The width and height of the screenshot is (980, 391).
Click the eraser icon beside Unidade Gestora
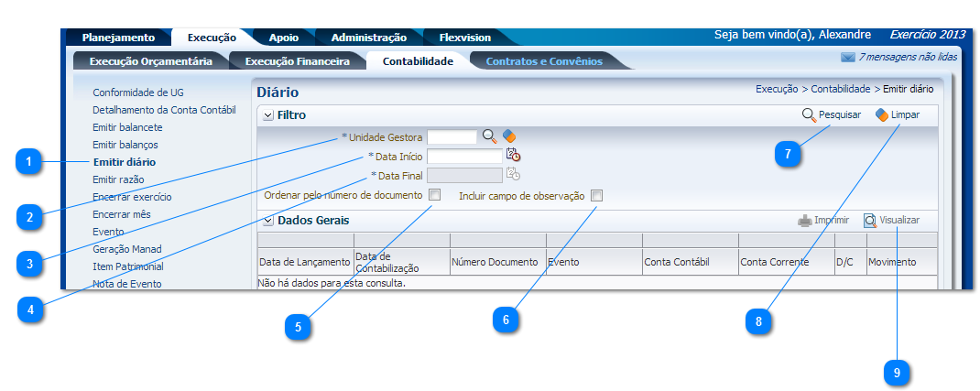tap(509, 136)
